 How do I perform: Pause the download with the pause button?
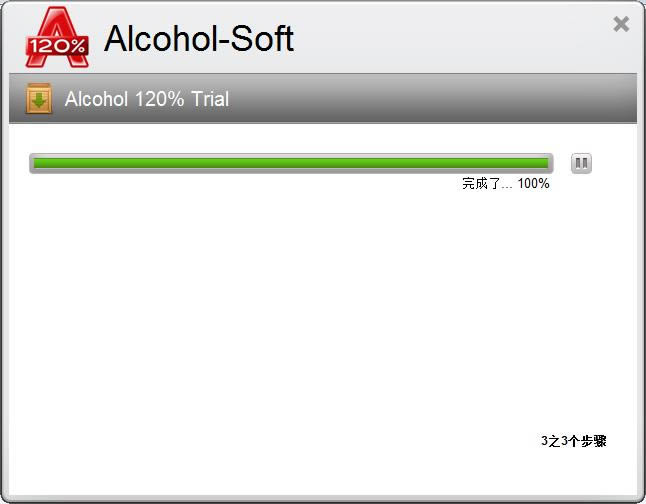click(x=581, y=163)
